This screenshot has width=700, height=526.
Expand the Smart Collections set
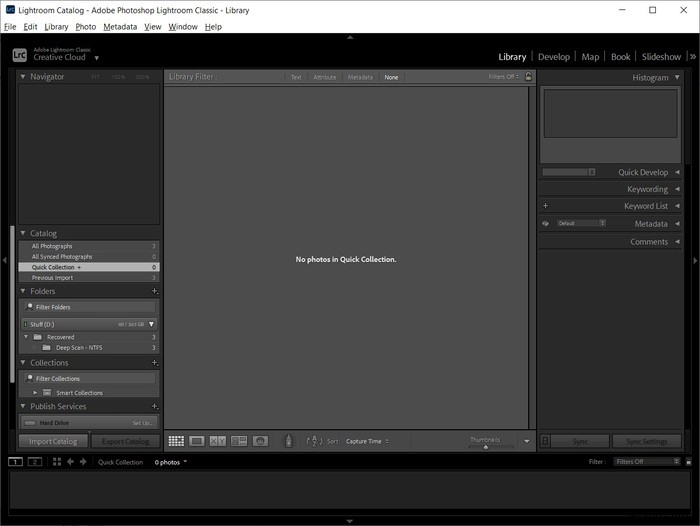[35, 392]
